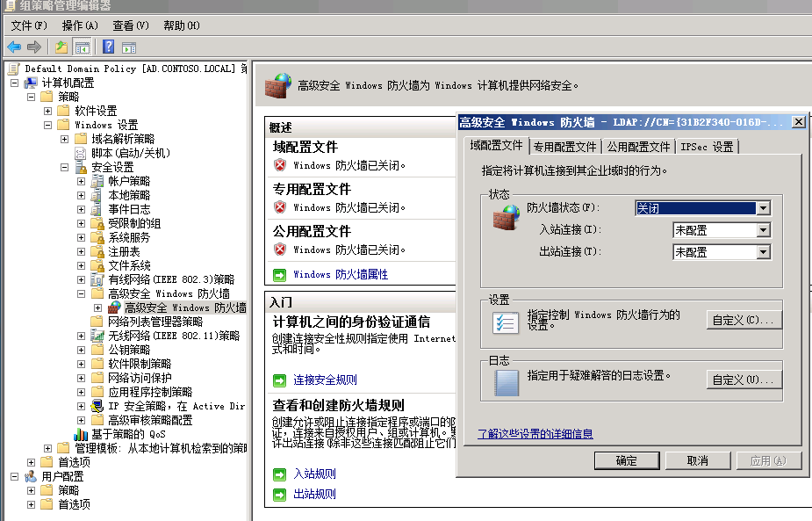This screenshot has width=812, height=521.
Task: Open the Windows 防火墙属性 link
Action: 341,274
